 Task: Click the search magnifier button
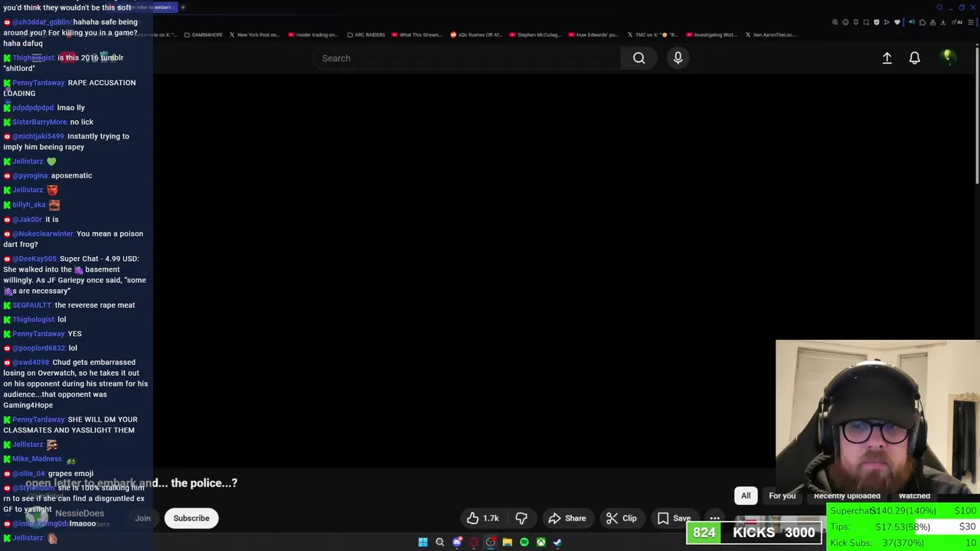tap(639, 58)
